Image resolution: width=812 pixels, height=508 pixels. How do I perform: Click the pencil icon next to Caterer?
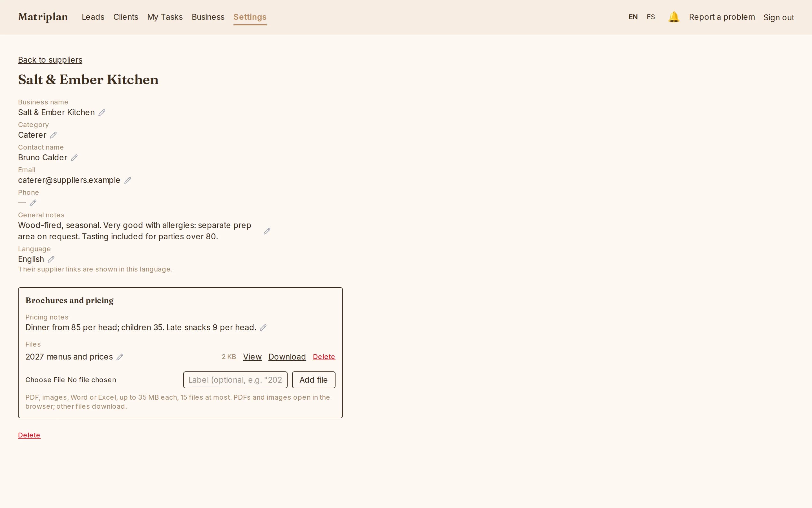coord(53,135)
